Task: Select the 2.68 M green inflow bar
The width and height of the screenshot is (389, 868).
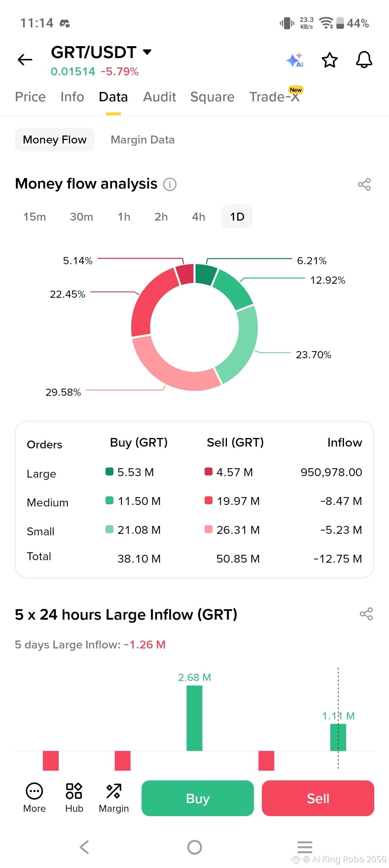Action: (x=194, y=718)
